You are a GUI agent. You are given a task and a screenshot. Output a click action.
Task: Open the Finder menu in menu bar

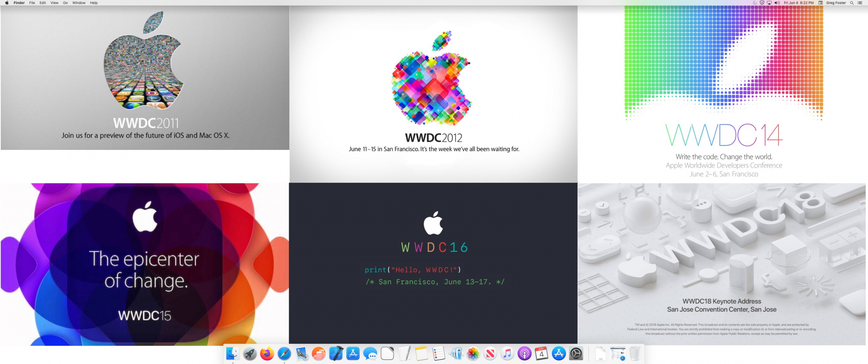tap(19, 3)
